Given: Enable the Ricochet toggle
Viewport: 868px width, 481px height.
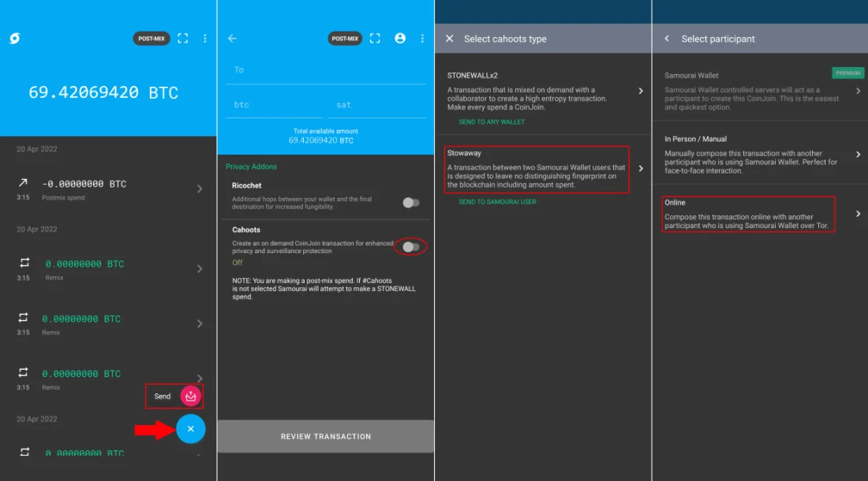Looking at the screenshot, I should 410,203.
